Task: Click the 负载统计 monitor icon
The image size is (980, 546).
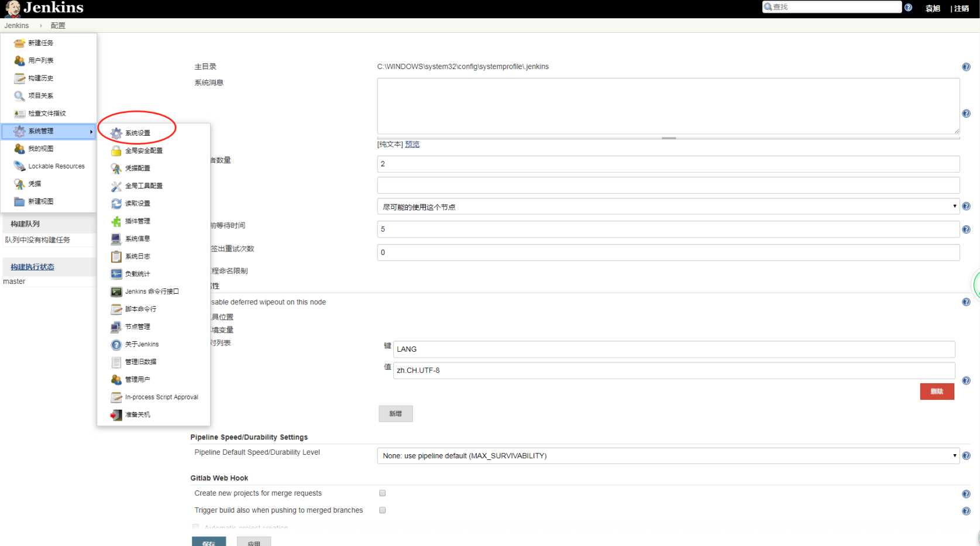Action: pyautogui.click(x=116, y=274)
